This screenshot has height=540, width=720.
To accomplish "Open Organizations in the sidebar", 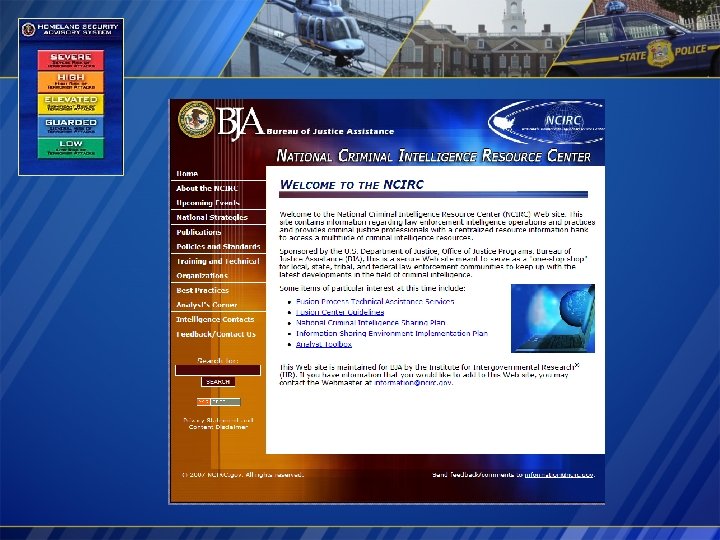I will click(202, 276).
